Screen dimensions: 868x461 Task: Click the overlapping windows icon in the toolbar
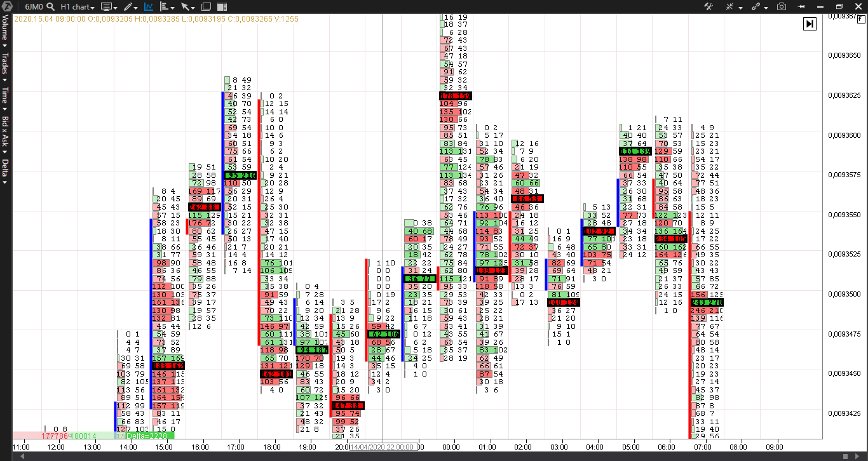tap(206, 6)
